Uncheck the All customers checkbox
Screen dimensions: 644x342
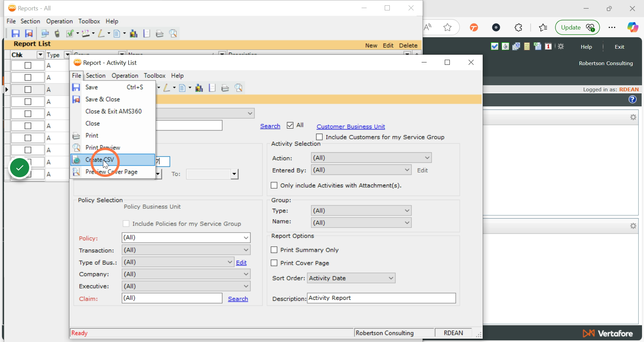point(290,126)
